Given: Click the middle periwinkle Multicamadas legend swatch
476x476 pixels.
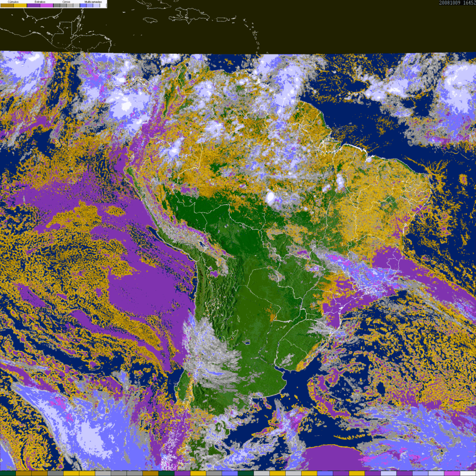Looking at the screenshot, I should (89, 5).
